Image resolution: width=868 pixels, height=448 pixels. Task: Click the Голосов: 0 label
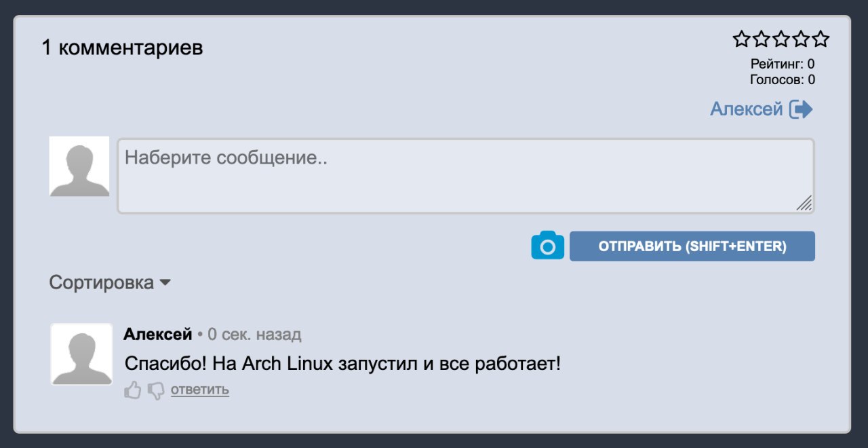coord(783,79)
